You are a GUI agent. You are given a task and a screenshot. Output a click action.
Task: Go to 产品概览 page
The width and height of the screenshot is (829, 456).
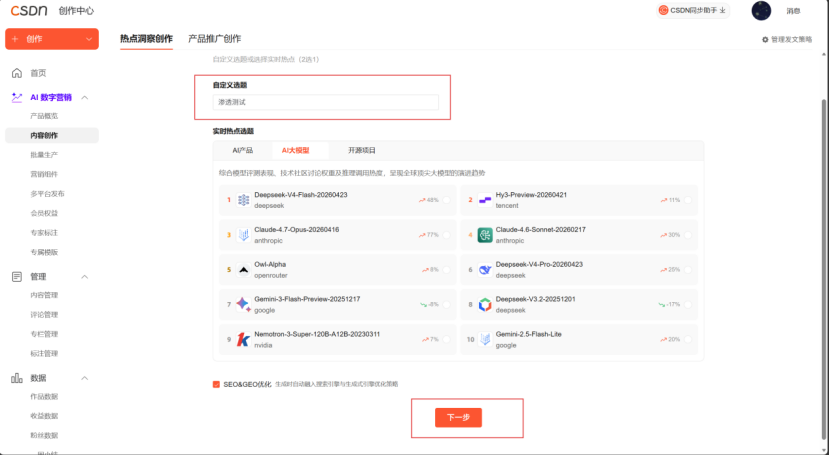pos(44,116)
